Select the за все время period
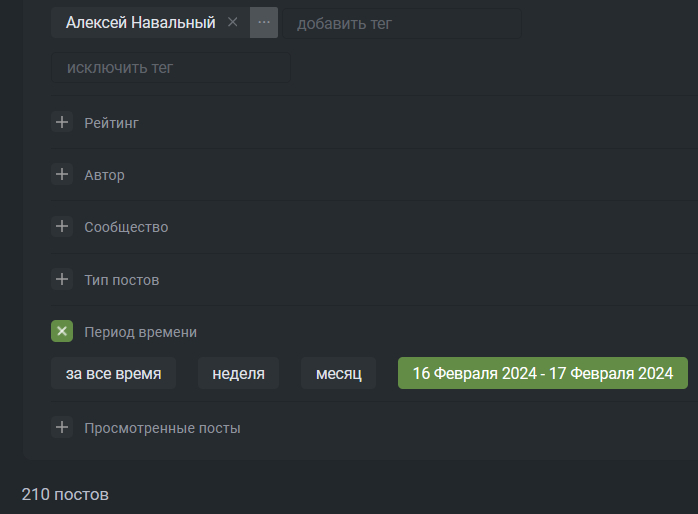 click(x=113, y=373)
